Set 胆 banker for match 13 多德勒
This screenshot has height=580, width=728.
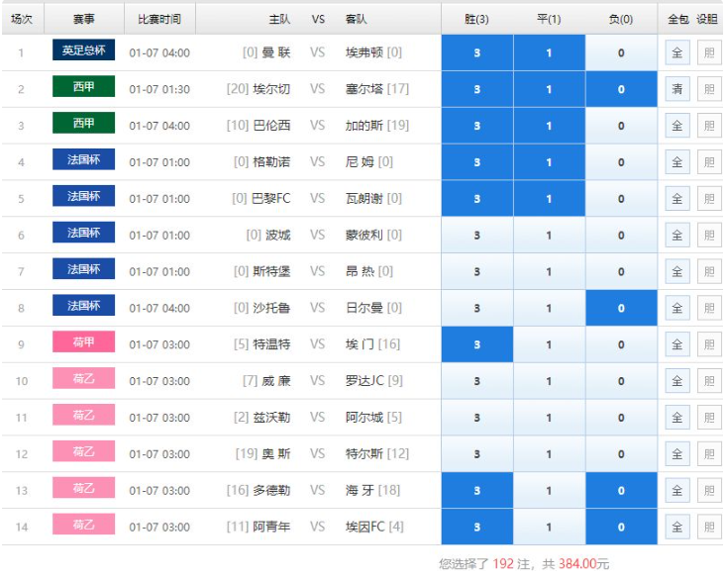pyautogui.click(x=709, y=491)
